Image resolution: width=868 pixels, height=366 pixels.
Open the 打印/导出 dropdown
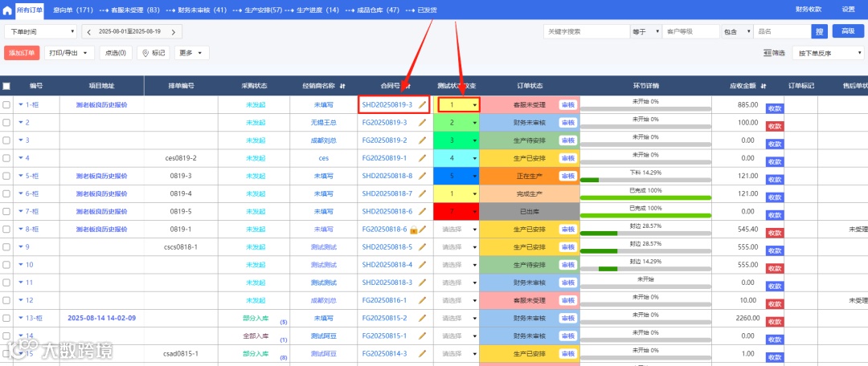68,53
